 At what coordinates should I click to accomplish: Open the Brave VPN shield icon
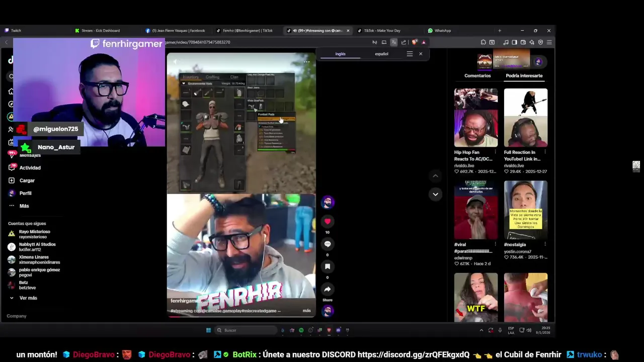[x=540, y=42]
